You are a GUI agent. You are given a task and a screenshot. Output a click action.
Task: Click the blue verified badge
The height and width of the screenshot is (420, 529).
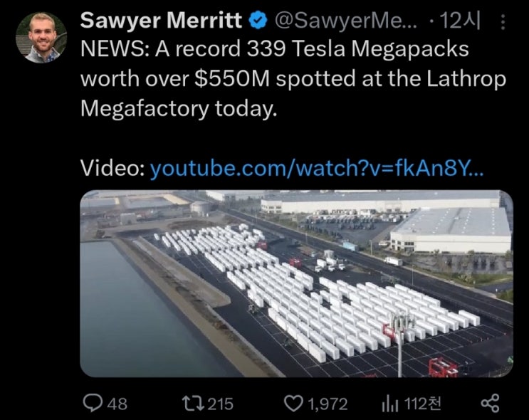click(258, 21)
